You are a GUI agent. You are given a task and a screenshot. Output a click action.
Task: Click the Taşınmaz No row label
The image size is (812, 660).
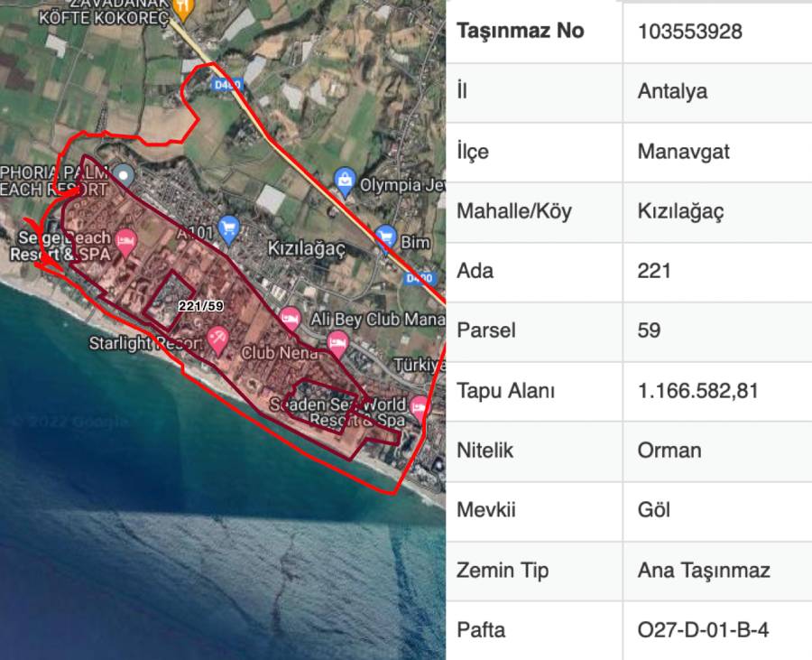(520, 32)
